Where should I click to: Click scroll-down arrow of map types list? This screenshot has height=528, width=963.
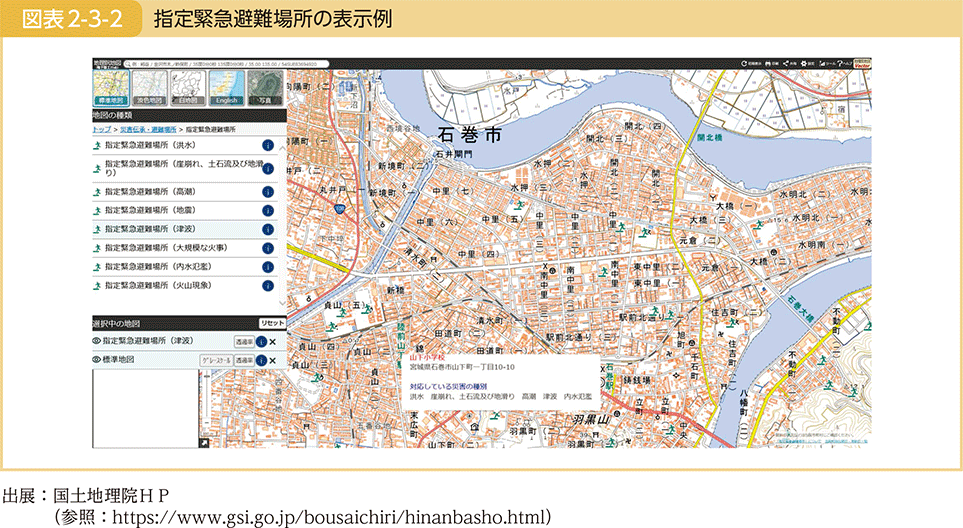point(283,303)
